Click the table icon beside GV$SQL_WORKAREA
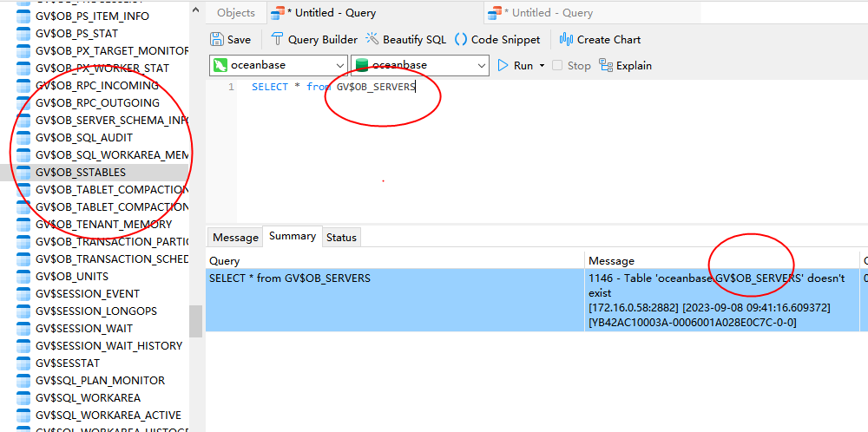This screenshot has height=432, width=868. coord(23,397)
